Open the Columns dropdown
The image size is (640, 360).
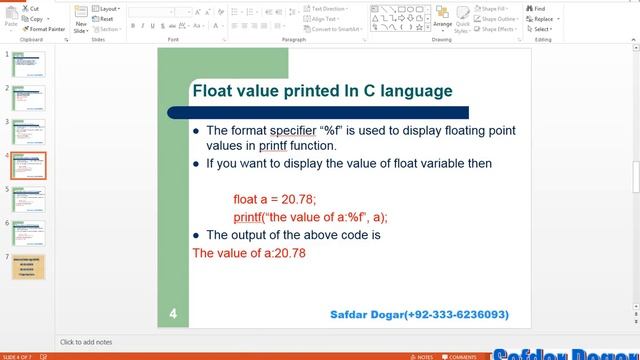279,26
